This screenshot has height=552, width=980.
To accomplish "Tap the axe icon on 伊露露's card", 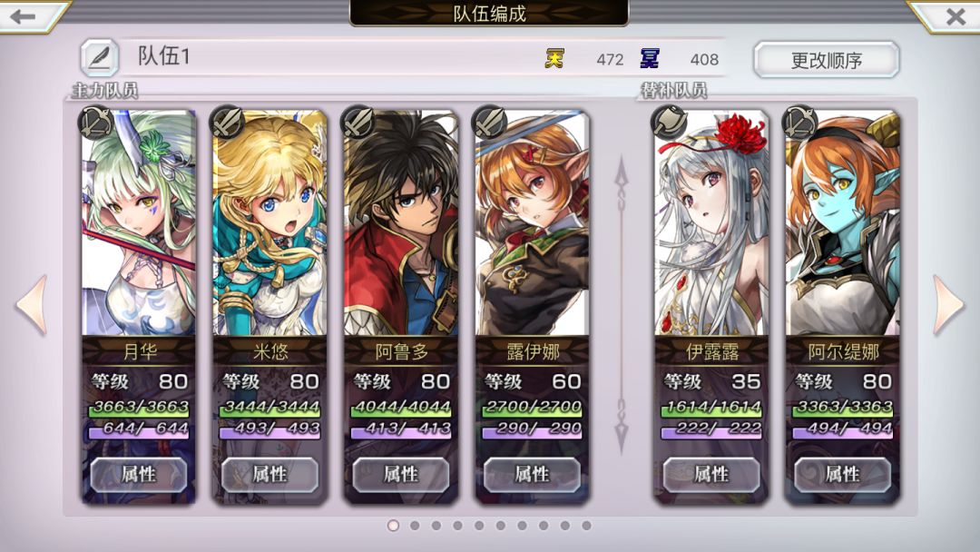I will point(668,122).
